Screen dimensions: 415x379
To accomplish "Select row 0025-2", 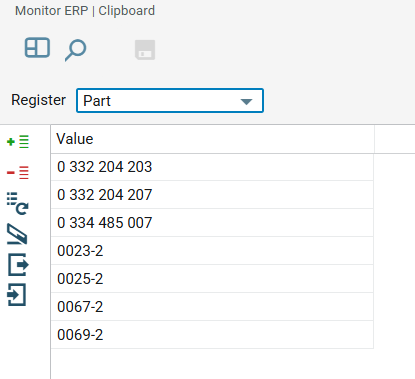I will pos(212,279).
